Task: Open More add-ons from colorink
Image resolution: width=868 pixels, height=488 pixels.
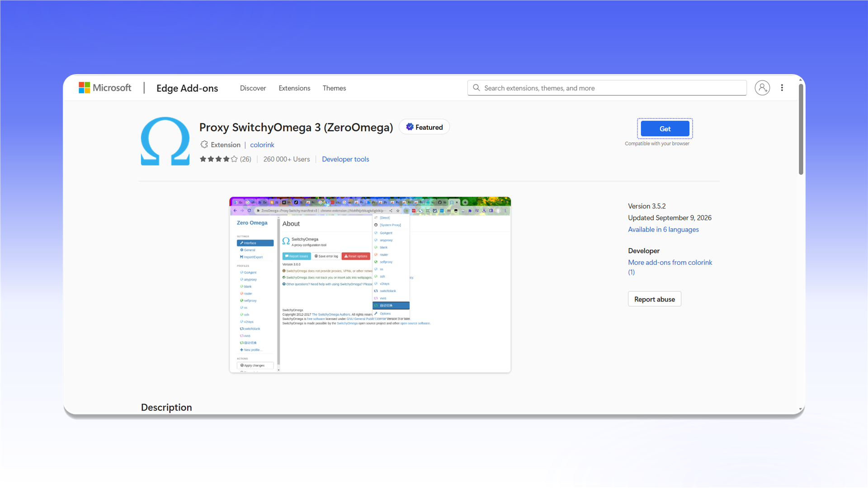Action: (670, 267)
